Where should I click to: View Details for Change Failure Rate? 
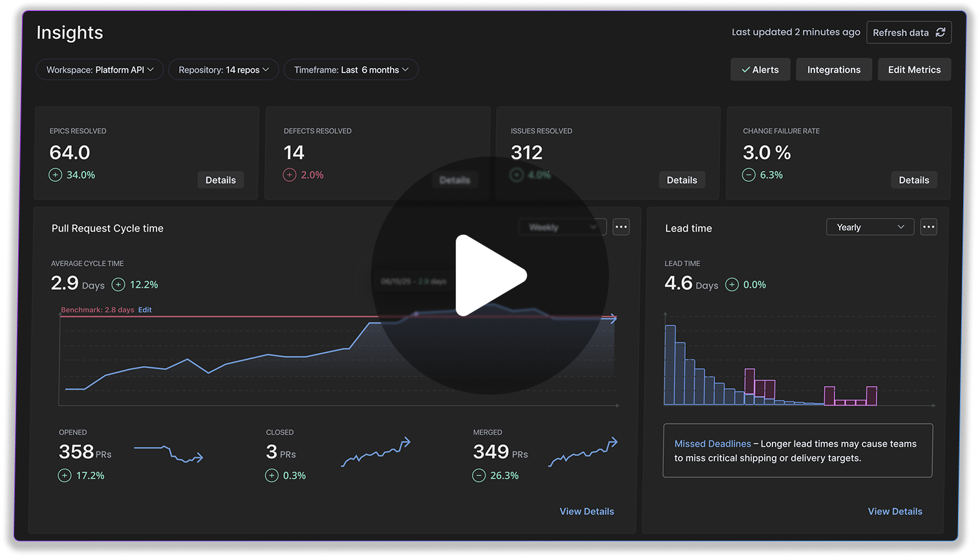click(913, 180)
